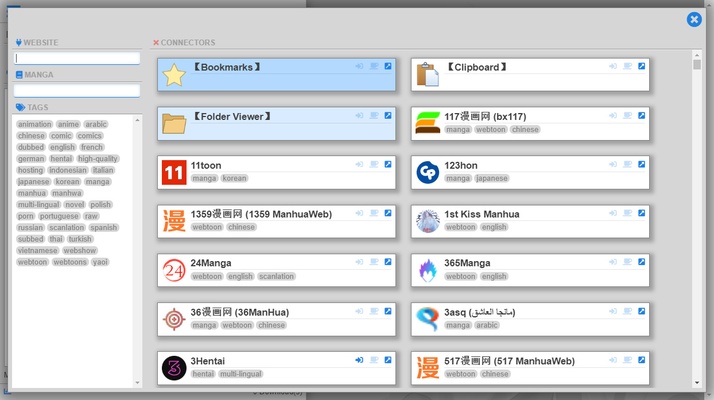Image resolution: width=714 pixels, height=400 pixels.
Task: Click hentai tag on 3Hentai card
Action: 203,374
